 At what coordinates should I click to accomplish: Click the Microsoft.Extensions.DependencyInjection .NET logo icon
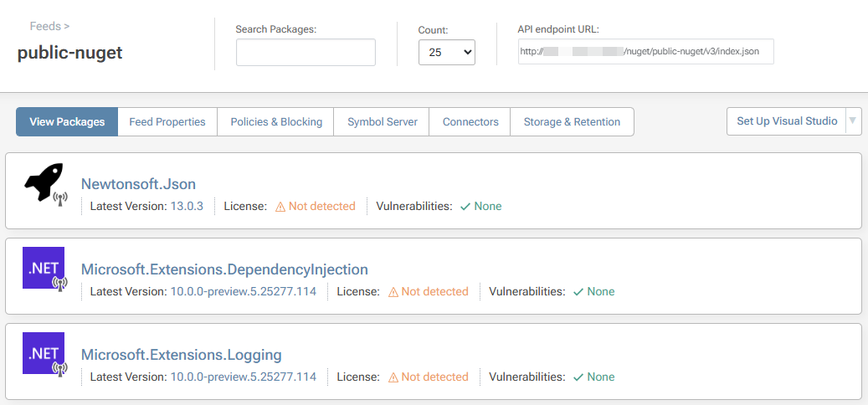(x=44, y=268)
